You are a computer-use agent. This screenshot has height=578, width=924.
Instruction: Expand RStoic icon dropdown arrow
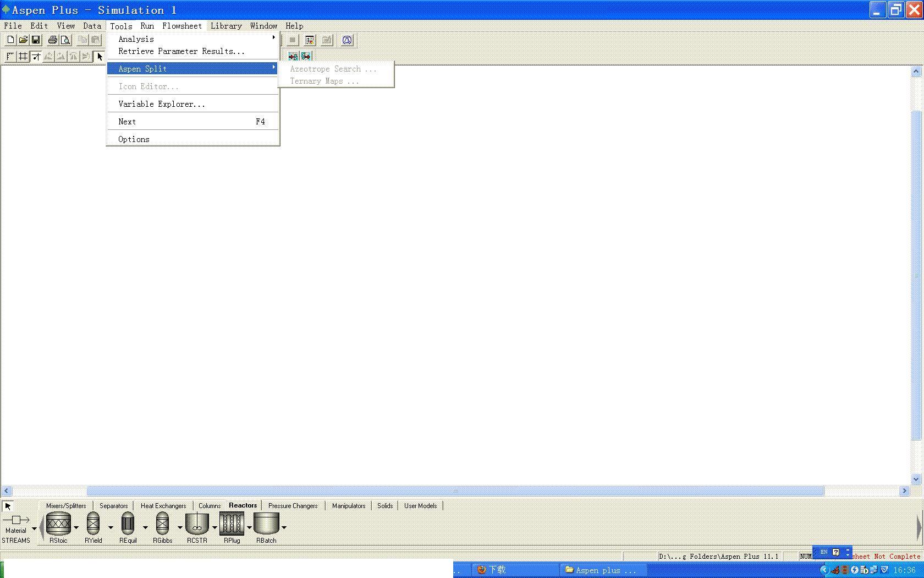click(76, 527)
